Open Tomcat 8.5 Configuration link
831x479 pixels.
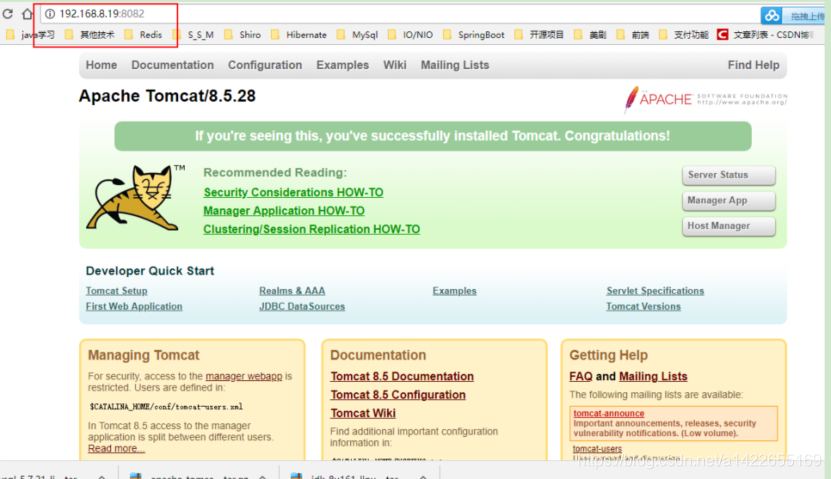(398, 395)
